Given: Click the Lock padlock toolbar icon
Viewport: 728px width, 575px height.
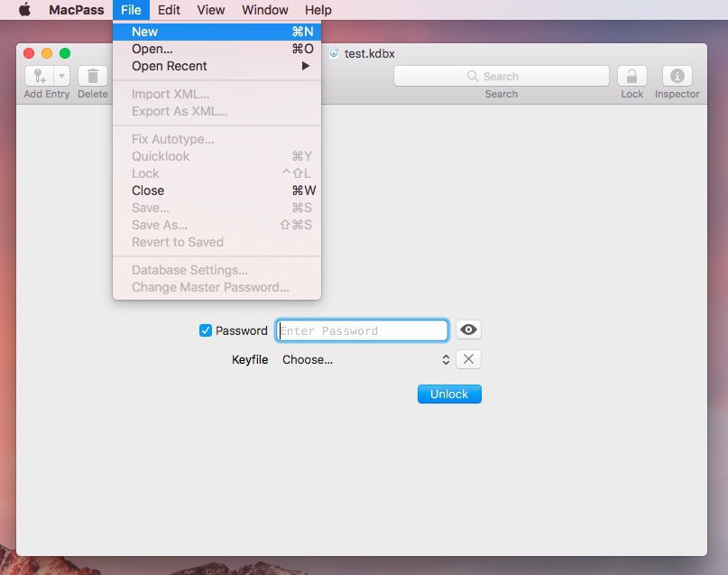Looking at the screenshot, I should coord(631,76).
